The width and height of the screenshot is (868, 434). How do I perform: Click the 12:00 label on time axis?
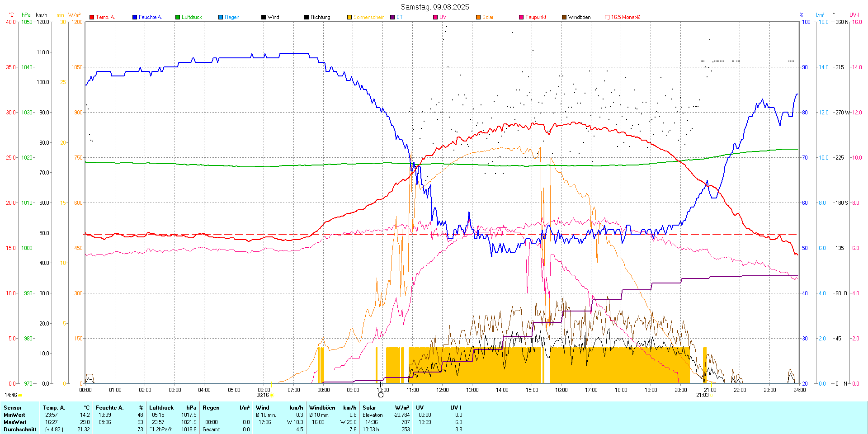pos(442,390)
